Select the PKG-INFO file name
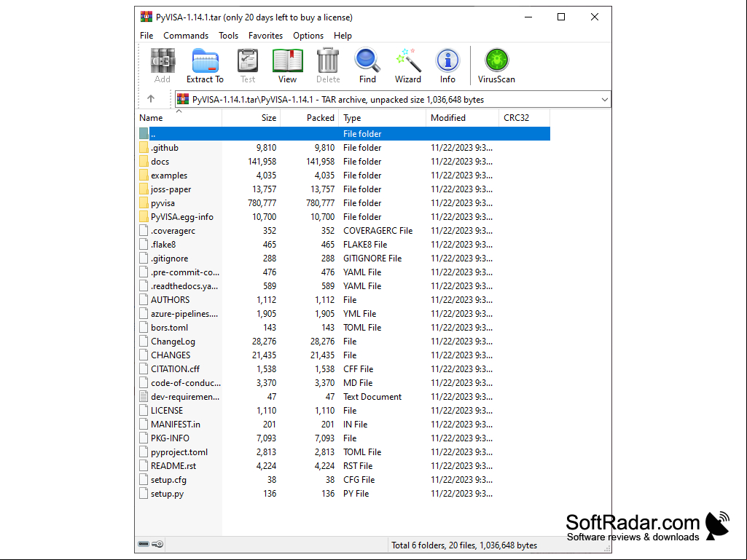747x560 pixels. click(x=170, y=438)
